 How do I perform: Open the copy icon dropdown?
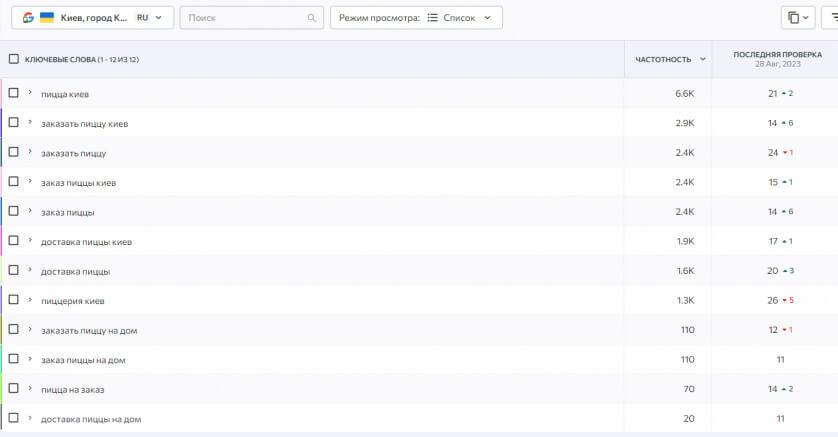coord(798,18)
